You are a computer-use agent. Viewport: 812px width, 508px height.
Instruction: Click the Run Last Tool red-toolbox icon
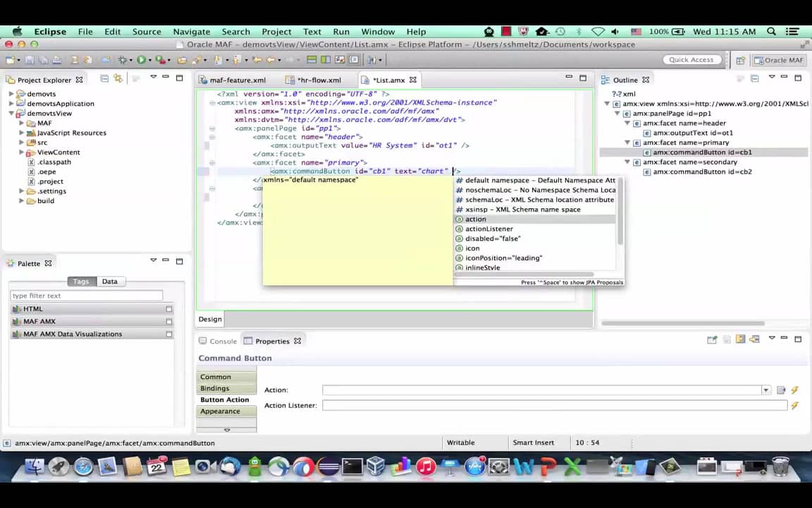point(160,60)
